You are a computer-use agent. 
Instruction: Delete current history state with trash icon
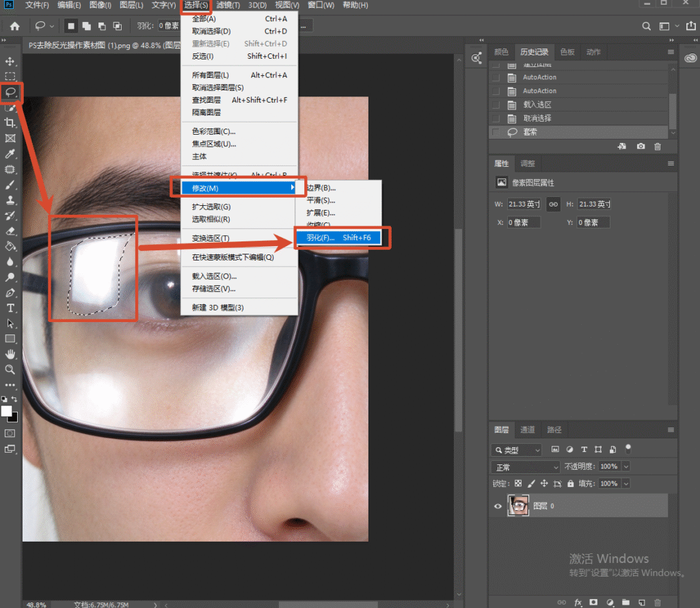tap(658, 146)
